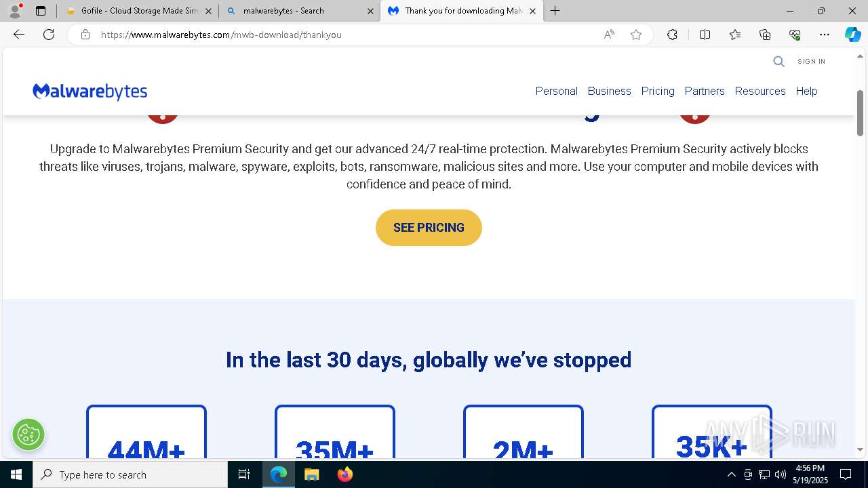Close the malwarebytes Search tab
The width and height of the screenshot is (868, 488).
[x=370, y=11]
